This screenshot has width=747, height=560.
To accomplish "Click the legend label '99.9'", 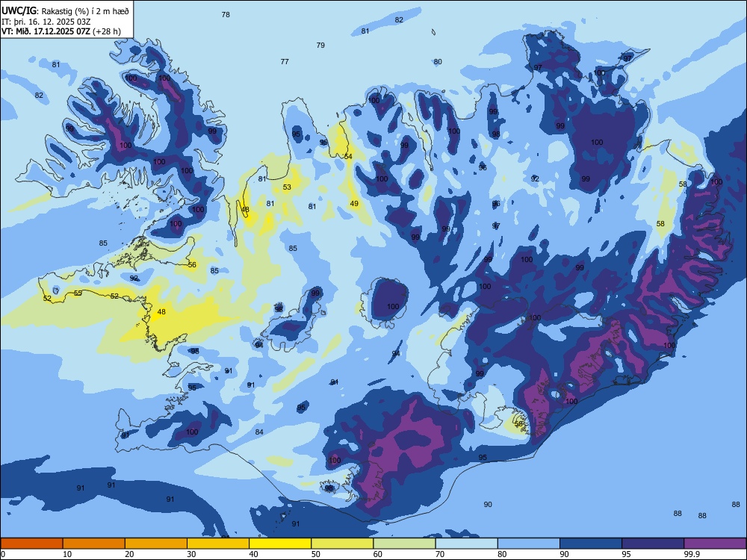I will pyautogui.click(x=692, y=554).
